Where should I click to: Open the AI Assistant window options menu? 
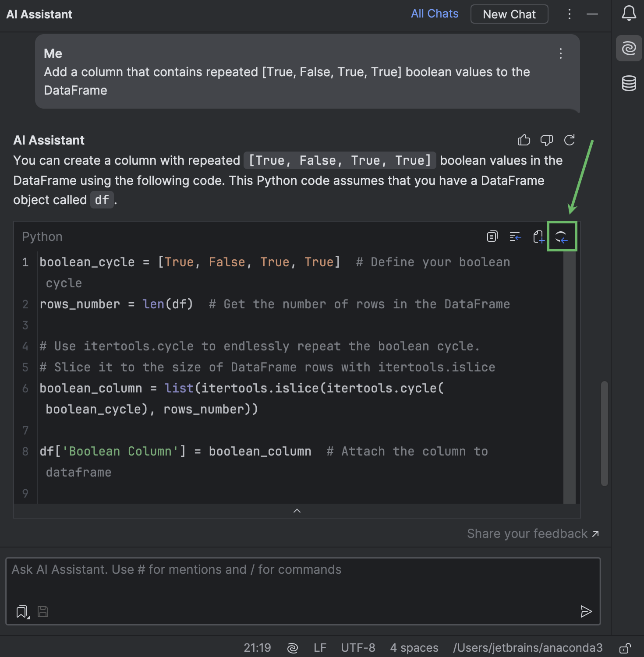pos(570,14)
